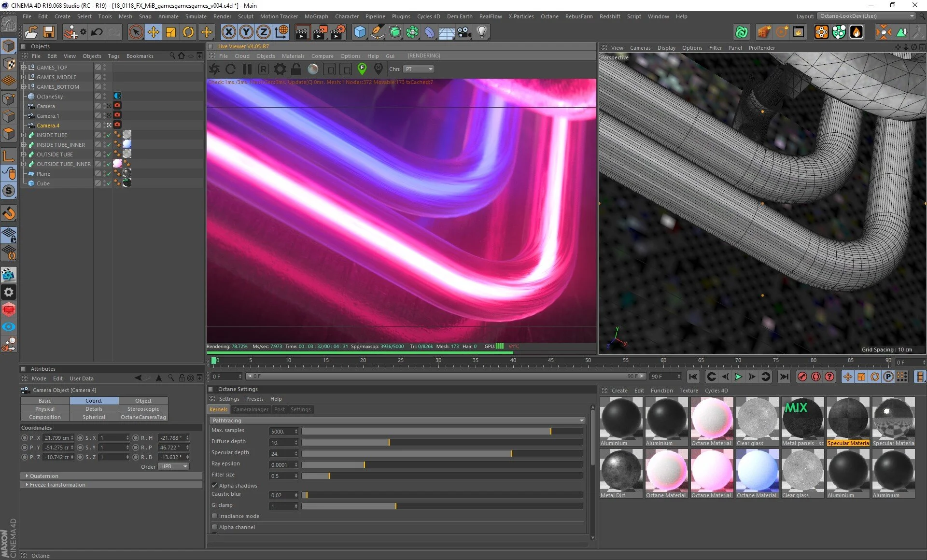Screen dimensions: 927x560
Task: Select the MIX material thumbnail
Action: pyautogui.click(x=802, y=418)
